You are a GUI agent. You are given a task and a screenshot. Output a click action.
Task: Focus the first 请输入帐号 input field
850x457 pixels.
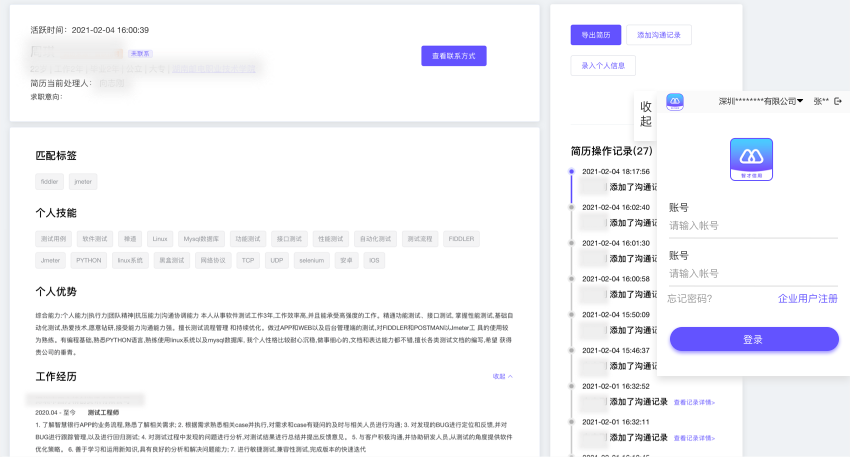[752, 226]
